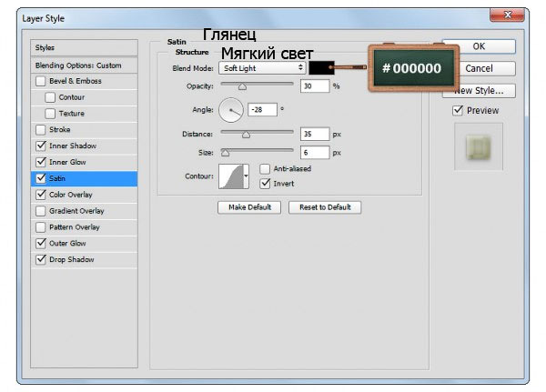Viewport: 546px width, 392px height.
Task: Select the Texture sub-item label
Action: pos(72,114)
